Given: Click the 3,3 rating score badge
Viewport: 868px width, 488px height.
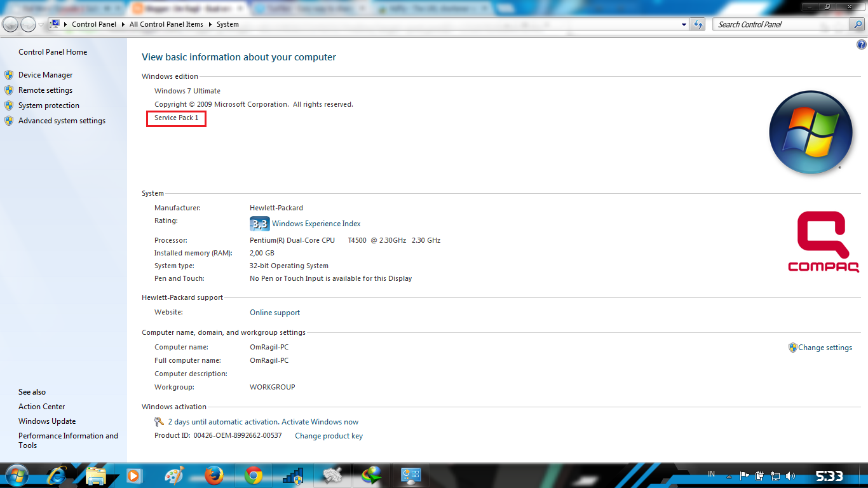Looking at the screenshot, I should click(259, 224).
